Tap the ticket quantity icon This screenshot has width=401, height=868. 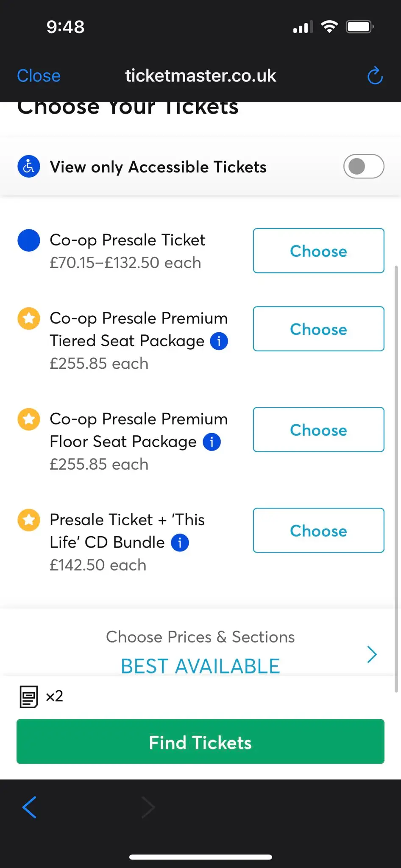point(29,697)
